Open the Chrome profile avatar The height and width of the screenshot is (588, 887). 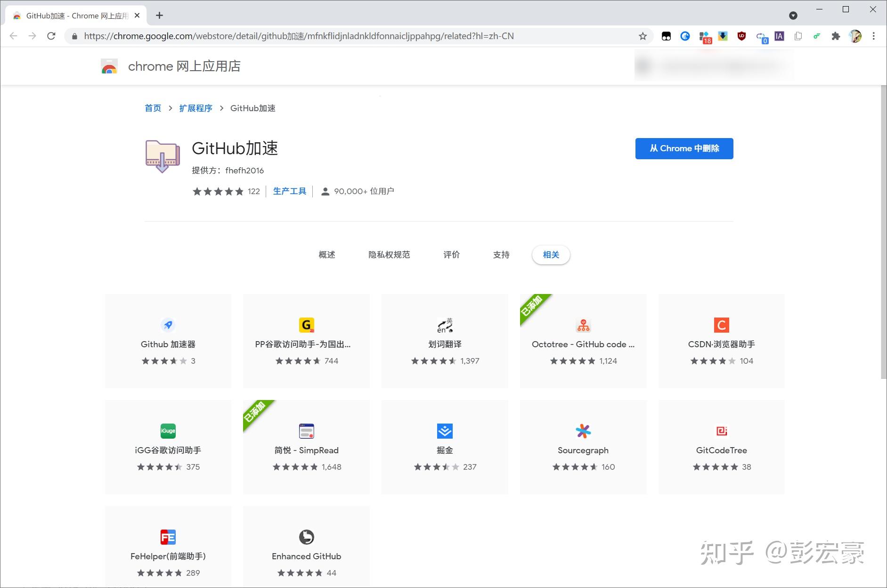(x=855, y=36)
